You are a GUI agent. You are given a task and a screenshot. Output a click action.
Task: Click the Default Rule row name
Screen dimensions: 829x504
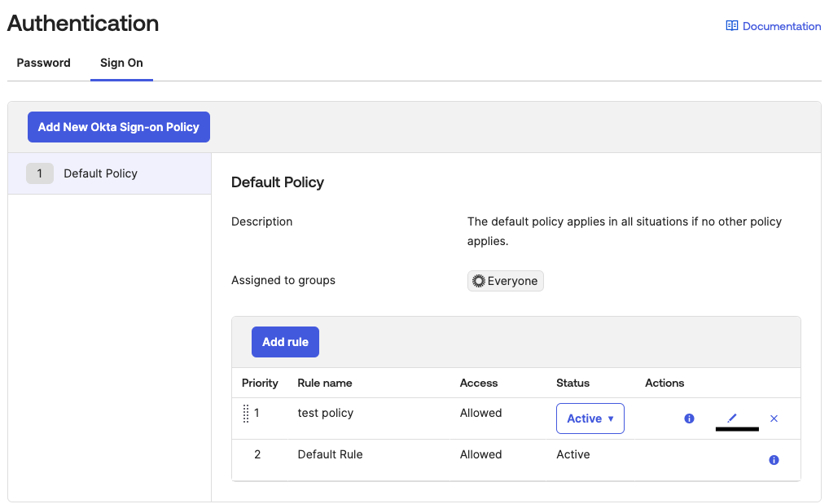330,454
